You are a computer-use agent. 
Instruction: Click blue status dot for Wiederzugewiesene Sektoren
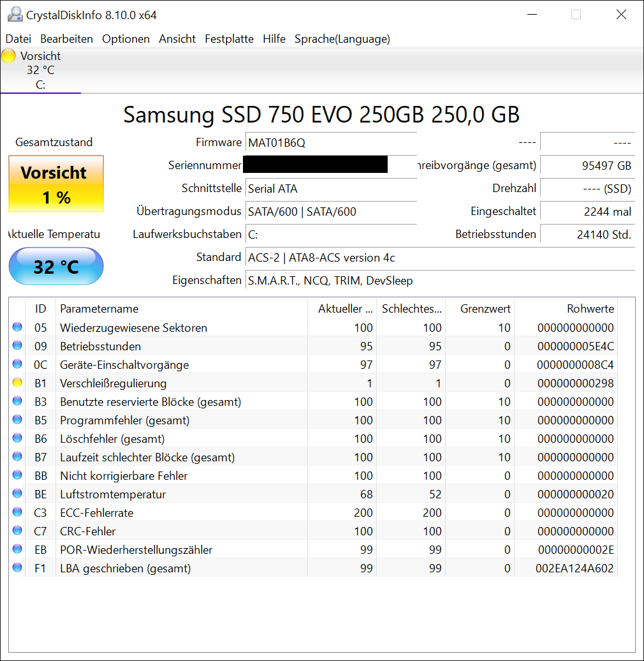[17, 327]
